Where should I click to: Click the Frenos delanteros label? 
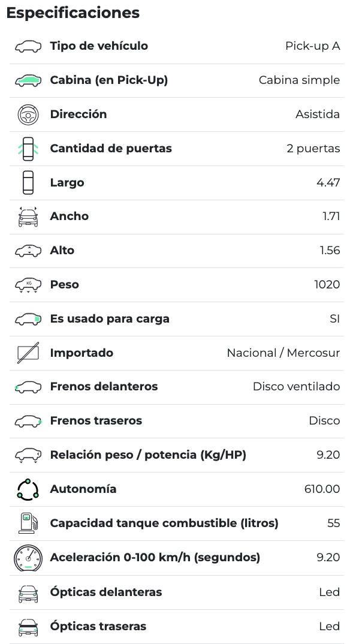[104, 387]
